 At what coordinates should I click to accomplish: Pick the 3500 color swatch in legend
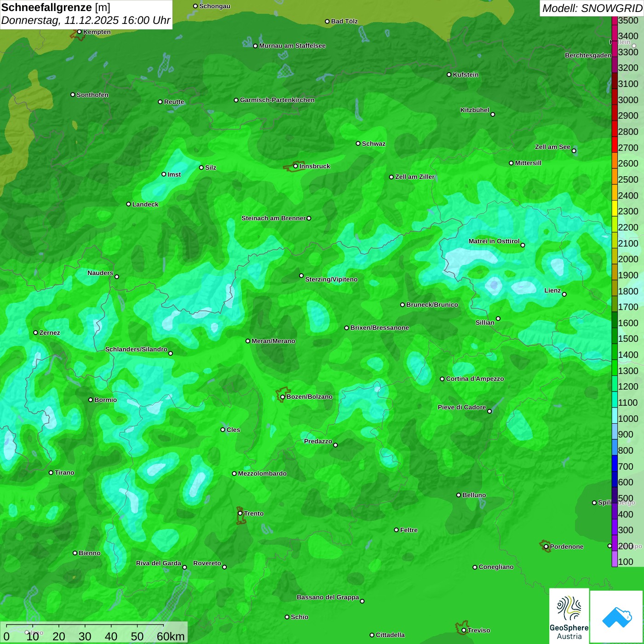click(615, 21)
